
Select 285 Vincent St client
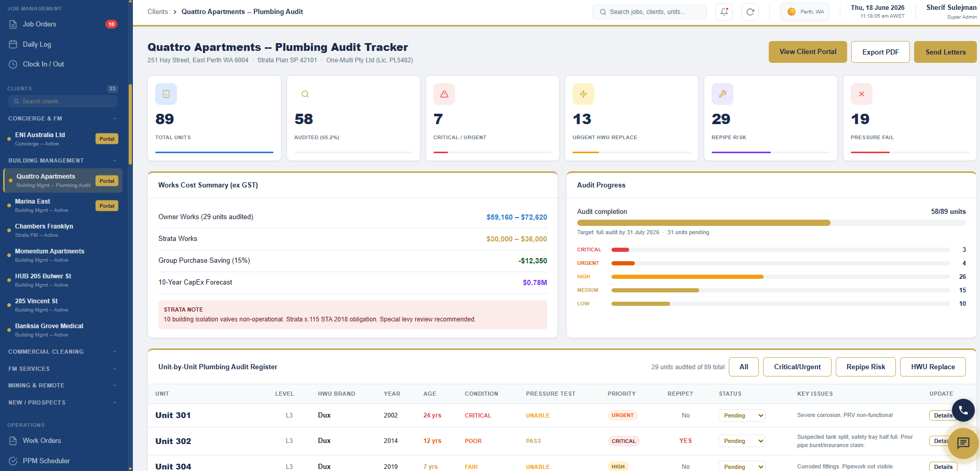pos(63,305)
